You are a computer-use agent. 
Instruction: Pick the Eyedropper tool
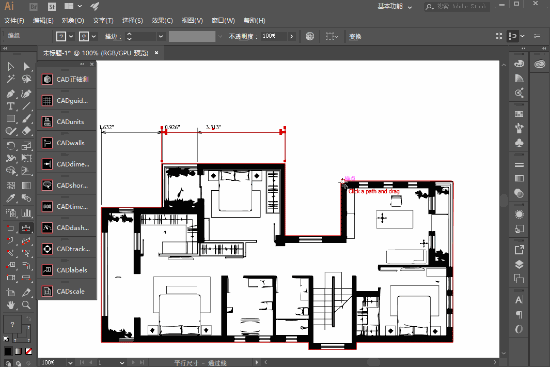click(10, 198)
